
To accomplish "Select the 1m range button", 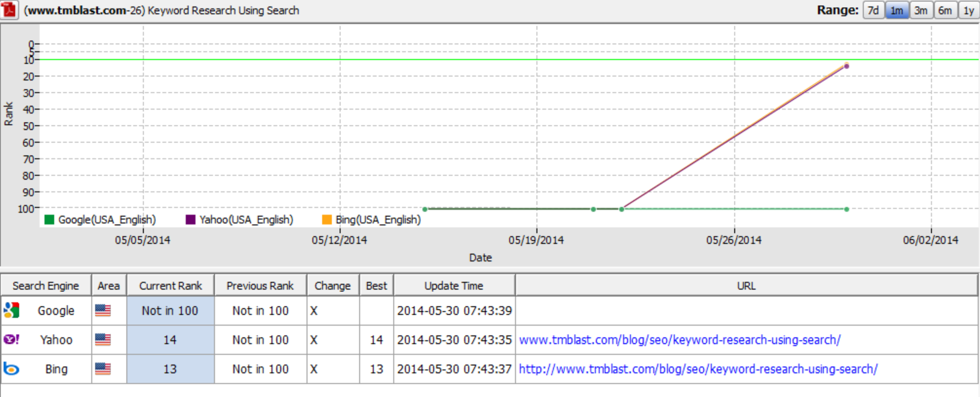I will 897,10.
